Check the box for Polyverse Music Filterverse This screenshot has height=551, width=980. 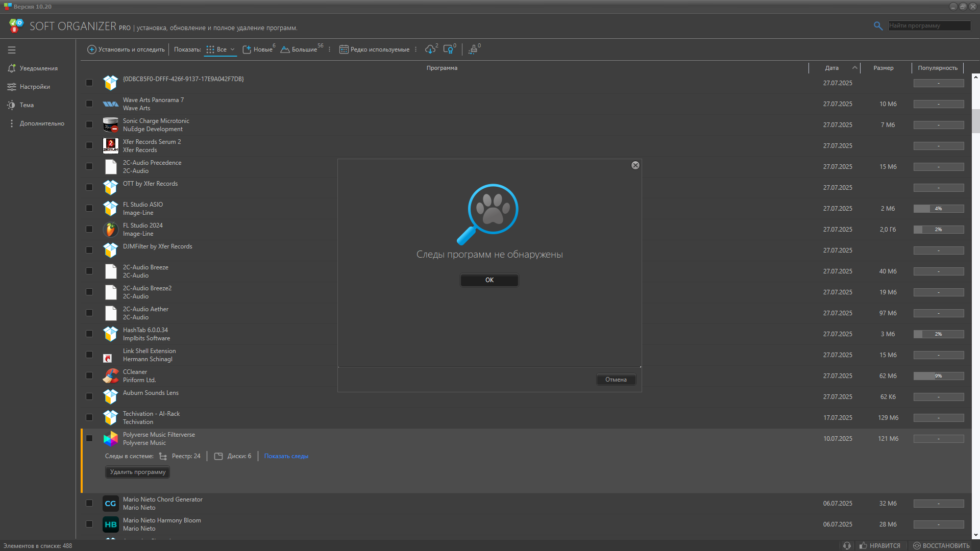(x=89, y=438)
